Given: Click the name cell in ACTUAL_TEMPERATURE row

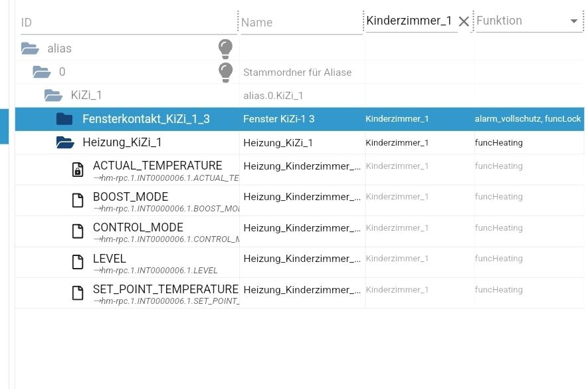Looking at the screenshot, I should [302, 166].
